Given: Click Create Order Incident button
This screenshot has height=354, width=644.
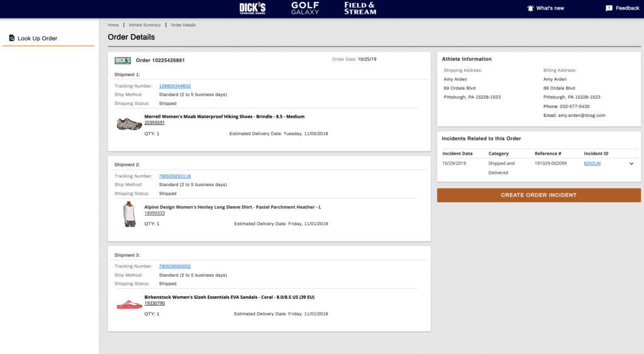Looking at the screenshot, I should pos(538,195).
